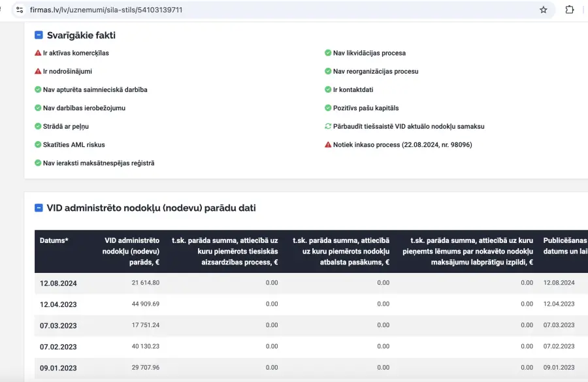
Task: Click the refresh icon beside Pārbaudīt tiešsaistē VID
Action: pyautogui.click(x=328, y=126)
